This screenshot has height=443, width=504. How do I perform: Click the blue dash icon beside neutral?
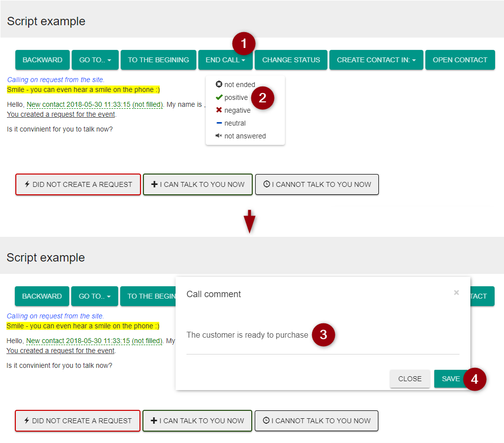219,123
